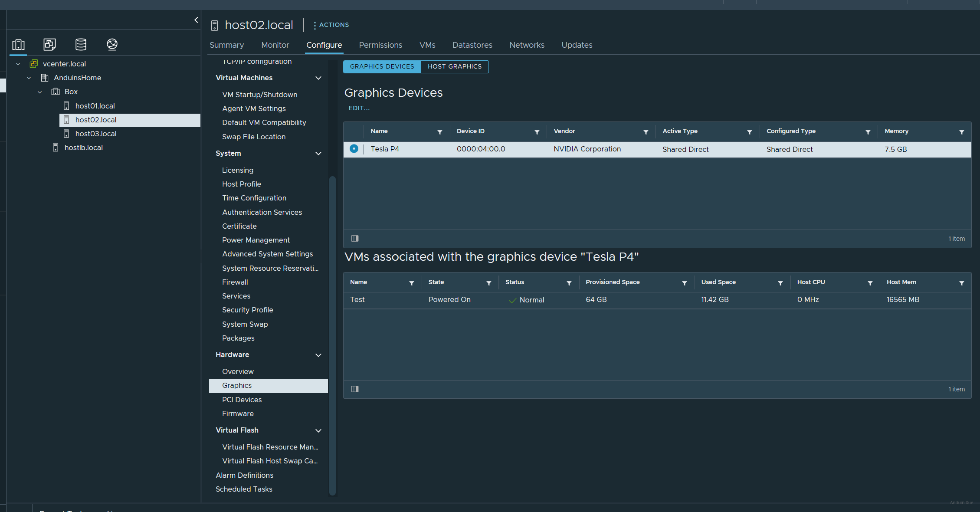The height and width of the screenshot is (512, 980).
Task: Collapse the Virtual Machines settings section
Action: click(318, 78)
